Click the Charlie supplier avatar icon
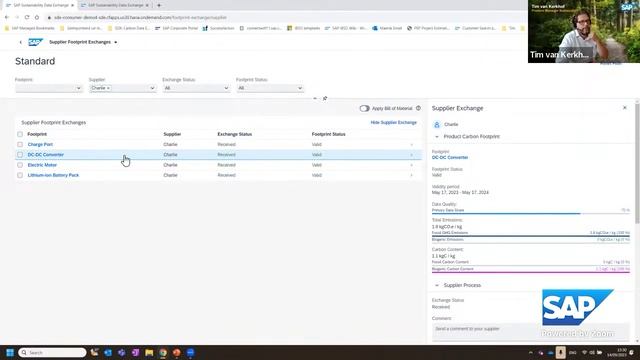The width and height of the screenshot is (640, 360). 437,124
